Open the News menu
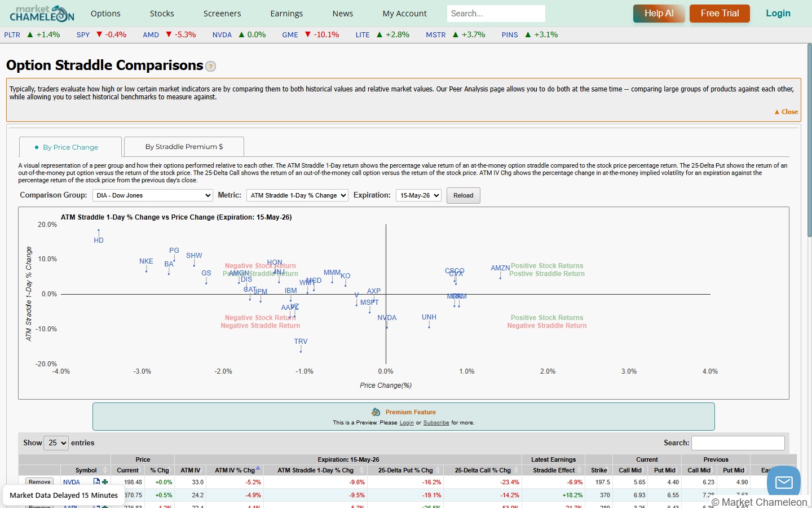Screen dimensions: 812x508 pos(343,14)
